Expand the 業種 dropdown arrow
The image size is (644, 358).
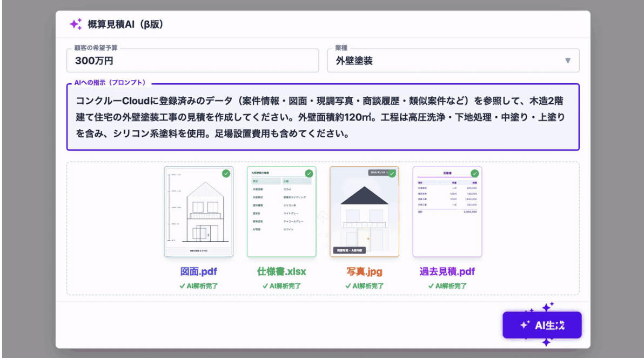[x=567, y=61]
